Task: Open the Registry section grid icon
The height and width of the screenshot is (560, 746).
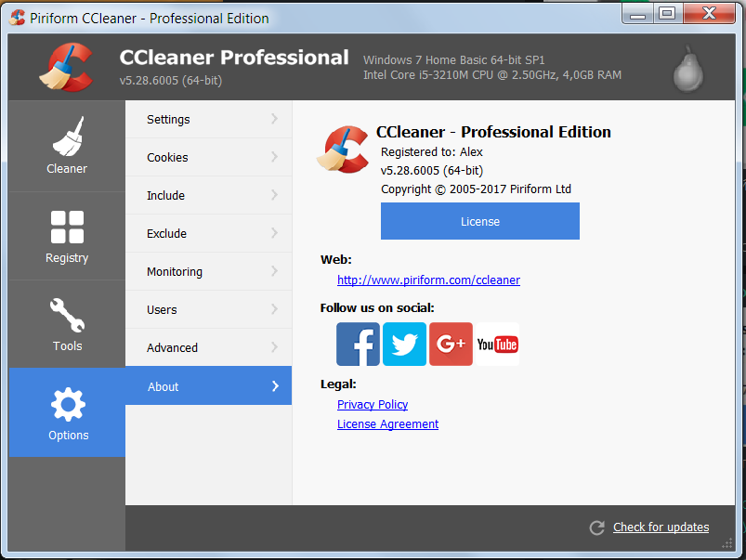Action: (67, 227)
